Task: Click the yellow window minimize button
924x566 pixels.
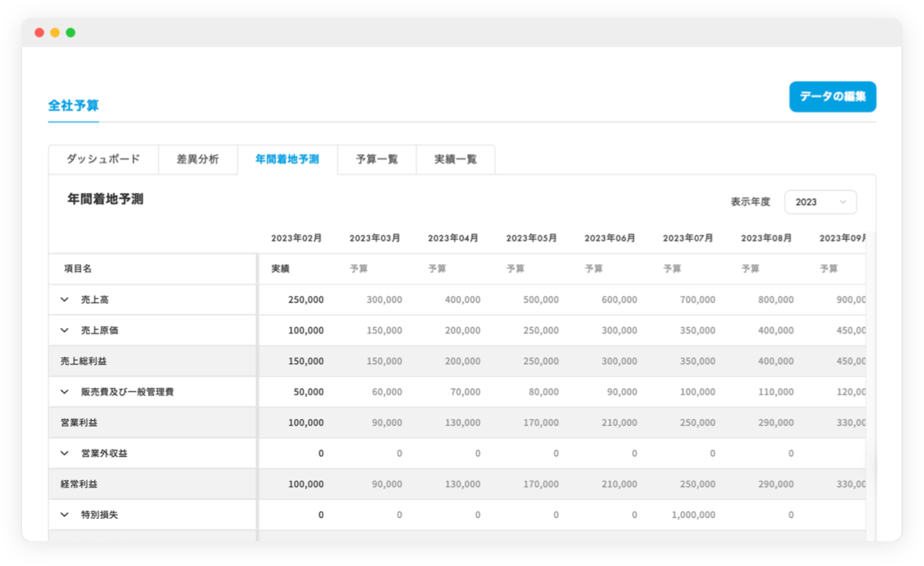Action: (54, 32)
